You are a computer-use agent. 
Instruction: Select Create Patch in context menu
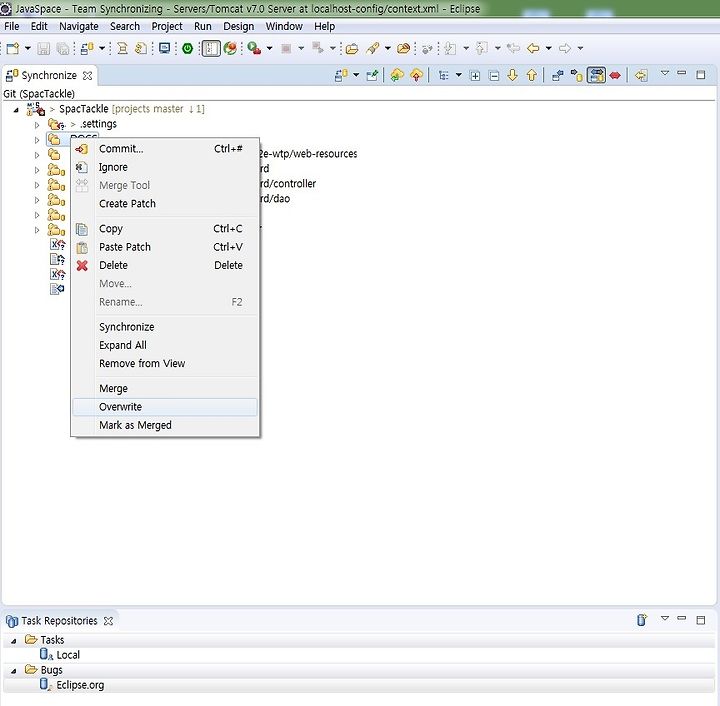pos(165,204)
